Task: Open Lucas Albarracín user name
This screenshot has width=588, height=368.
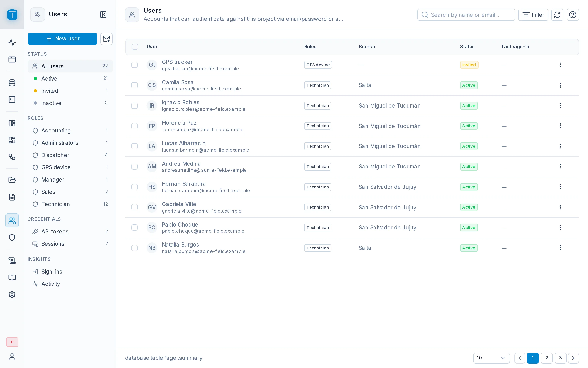Action: [184, 143]
